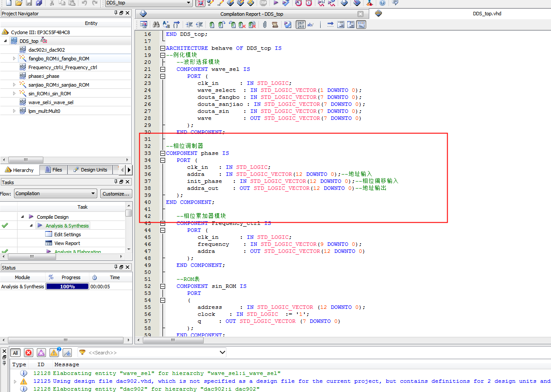Find text with the binoculars icon
This screenshot has height=392, width=551.
click(x=156, y=24)
